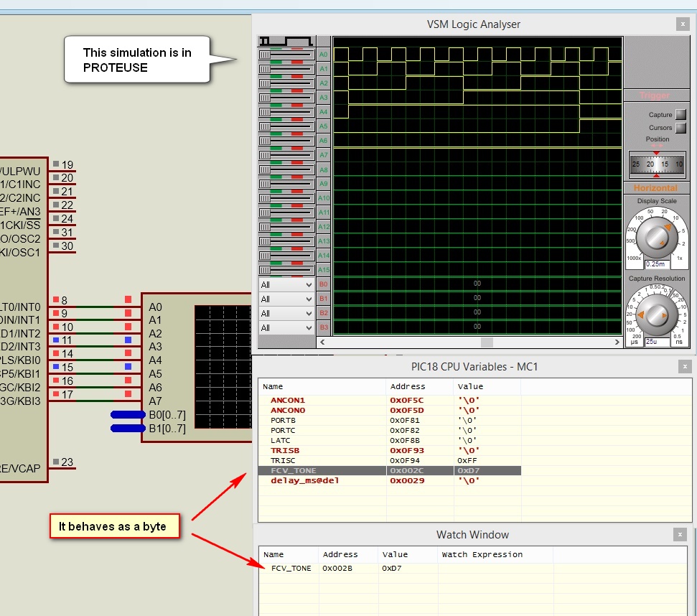Open the B3 bus trigger dropdown
The height and width of the screenshot is (616, 697).
286,327
